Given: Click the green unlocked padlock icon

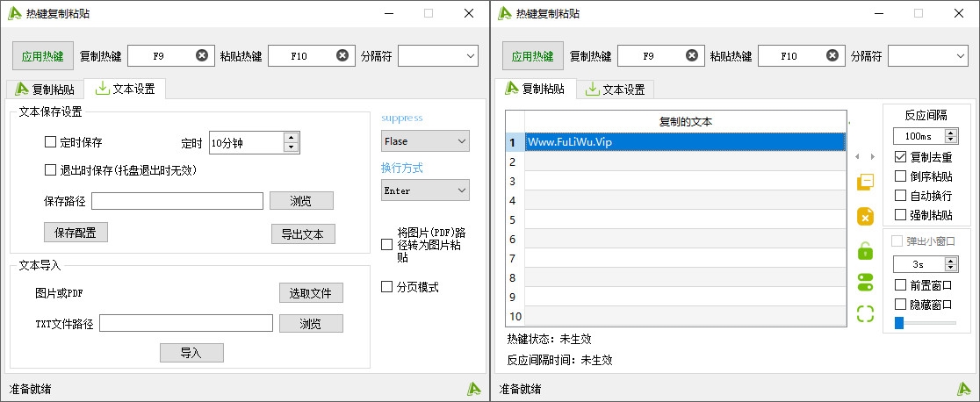Looking at the screenshot, I should click(x=865, y=250).
